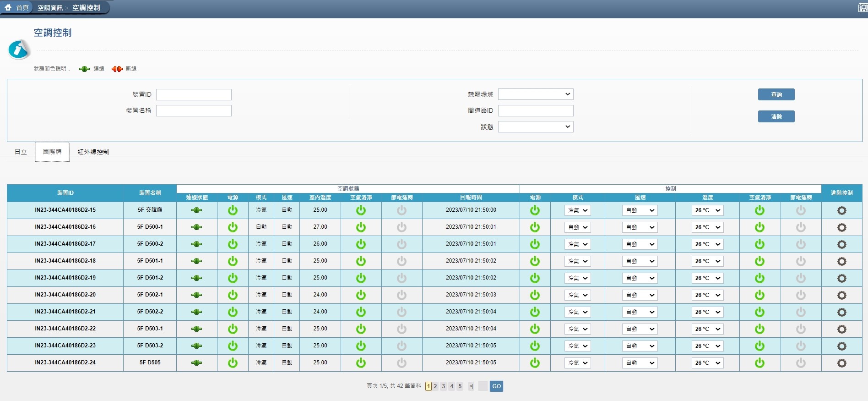Open mode dropdown for 5F 交誼廳
The height and width of the screenshot is (401, 868).
pyautogui.click(x=578, y=210)
